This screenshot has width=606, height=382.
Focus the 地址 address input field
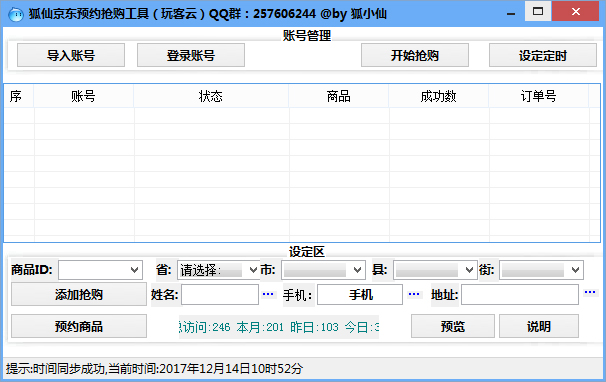(x=520, y=295)
